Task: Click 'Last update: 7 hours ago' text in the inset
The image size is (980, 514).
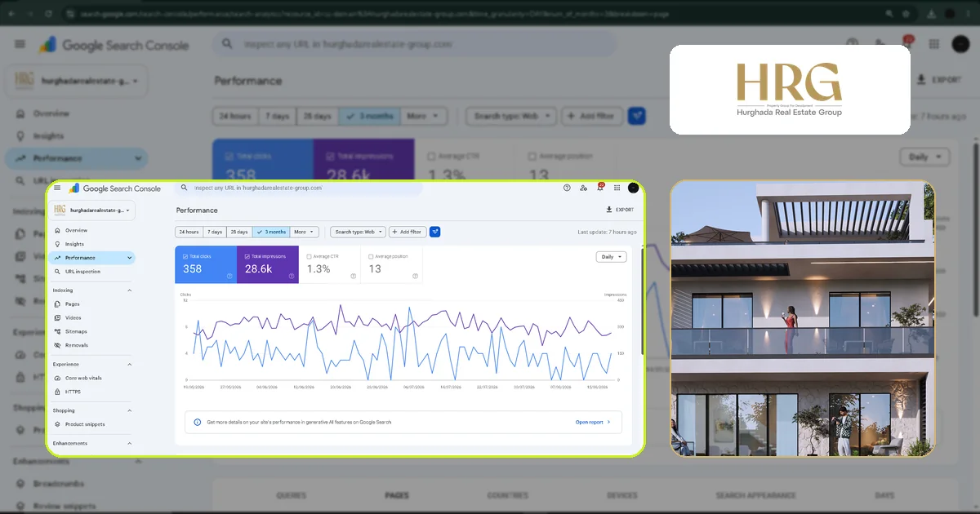Action: coord(607,232)
